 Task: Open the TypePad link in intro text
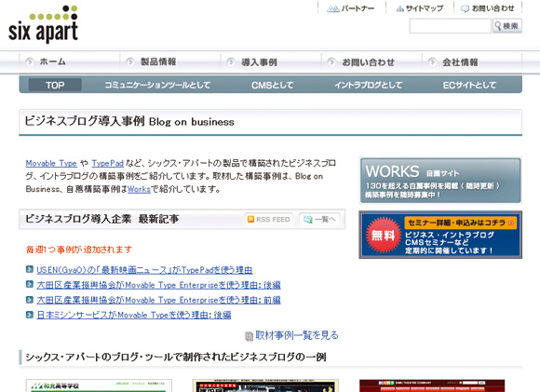click(x=107, y=163)
